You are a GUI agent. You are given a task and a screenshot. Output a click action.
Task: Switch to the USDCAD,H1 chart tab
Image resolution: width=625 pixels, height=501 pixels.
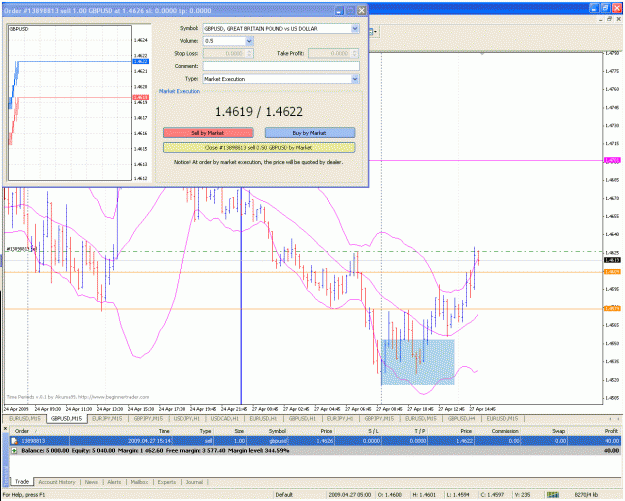(x=224, y=418)
